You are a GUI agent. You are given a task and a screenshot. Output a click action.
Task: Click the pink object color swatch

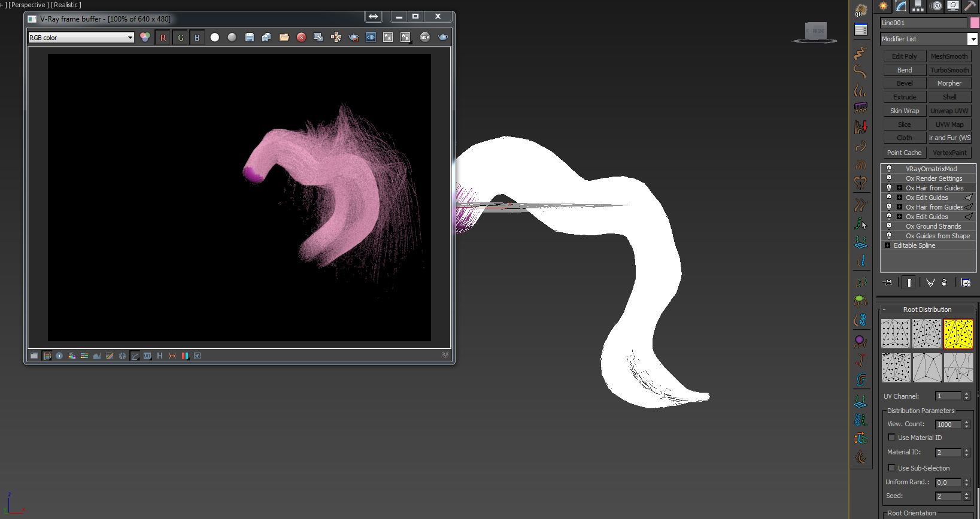[975, 23]
